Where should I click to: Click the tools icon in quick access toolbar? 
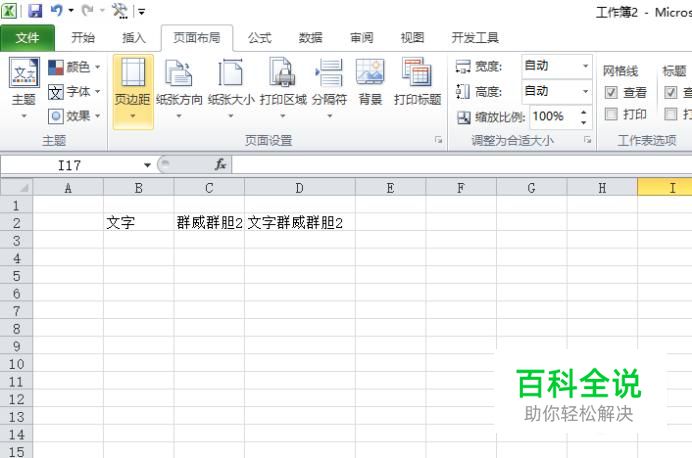coord(120,11)
